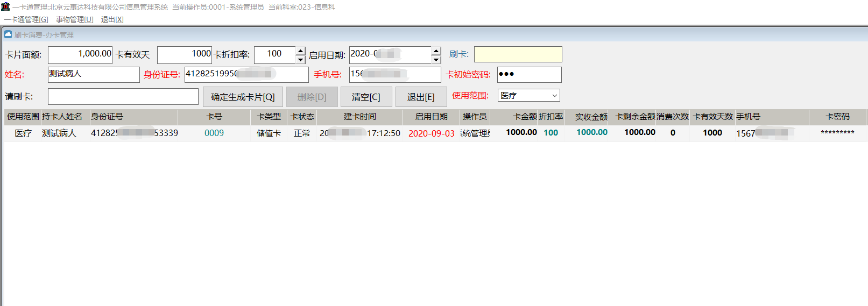Open the 事物管理[U] menu
The image size is (868, 306).
tap(74, 19)
